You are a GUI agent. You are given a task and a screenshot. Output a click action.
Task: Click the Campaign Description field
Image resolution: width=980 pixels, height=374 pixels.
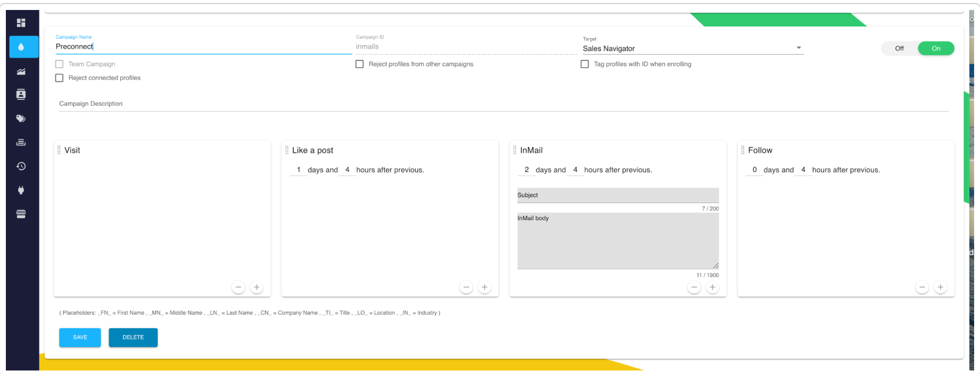504,104
